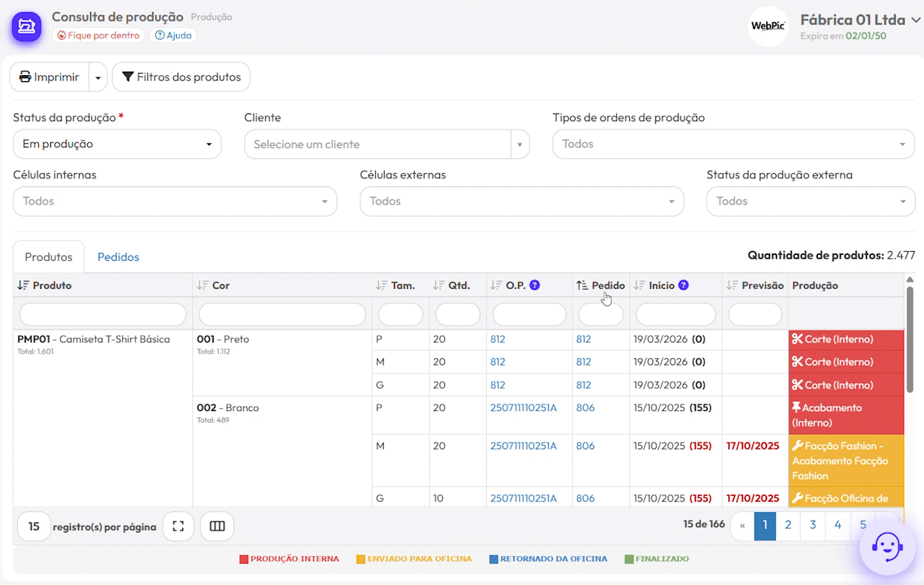This screenshot has height=585, width=924.
Task: Open the chat support assistant icon
Action: [886, 547]
